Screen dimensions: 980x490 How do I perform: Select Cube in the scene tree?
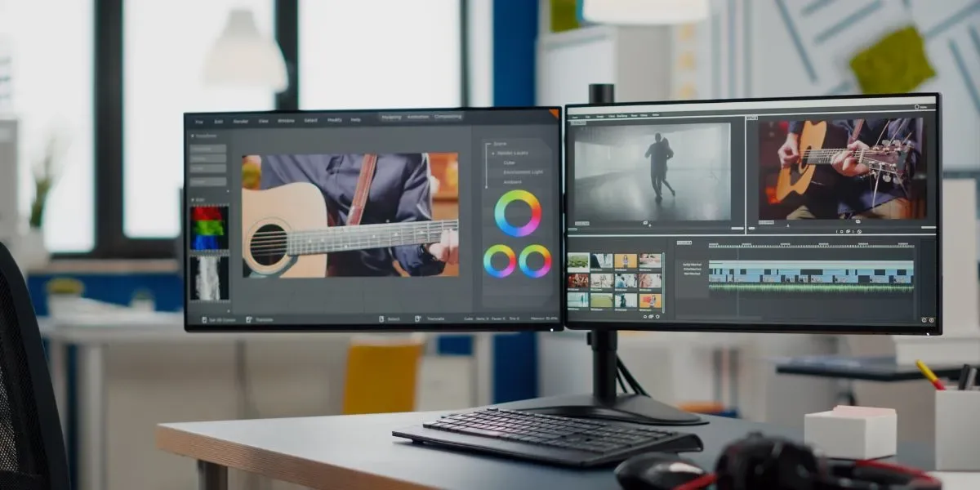(510, 163)
